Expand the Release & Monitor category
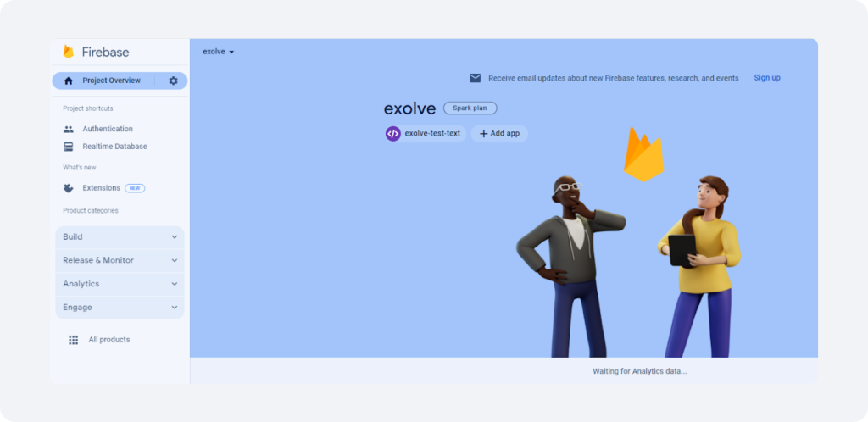Viewport: 868px width, 422px height. point(120,260)
